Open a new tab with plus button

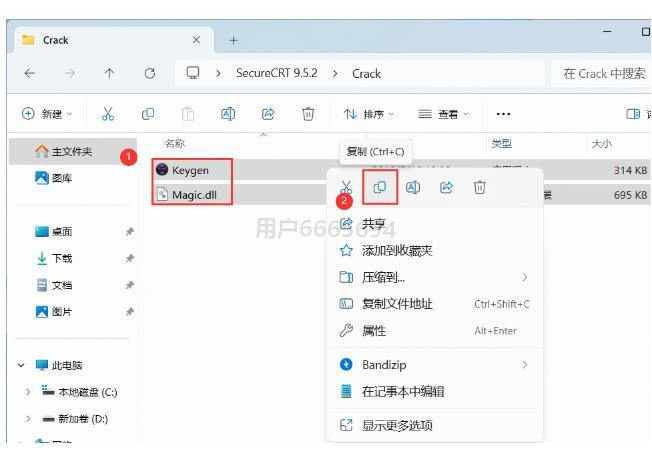click(234, 40)
